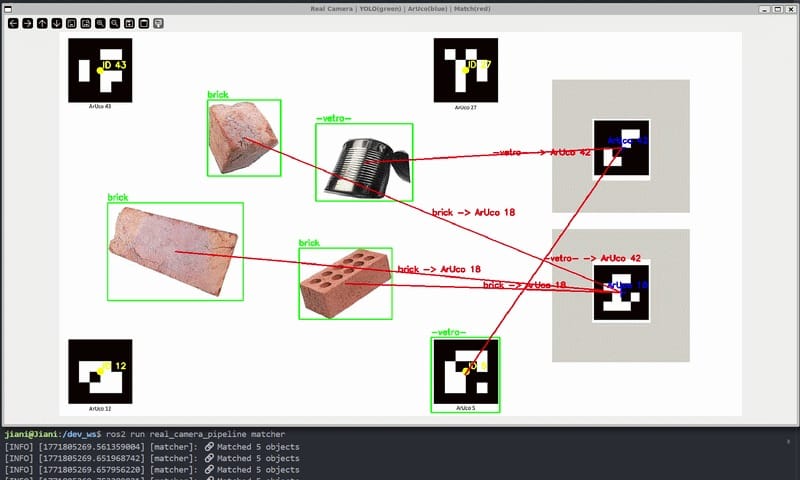Click the ArUco 43 marker image
This screenshot has height=480, width=800.
tap(100, 70)
